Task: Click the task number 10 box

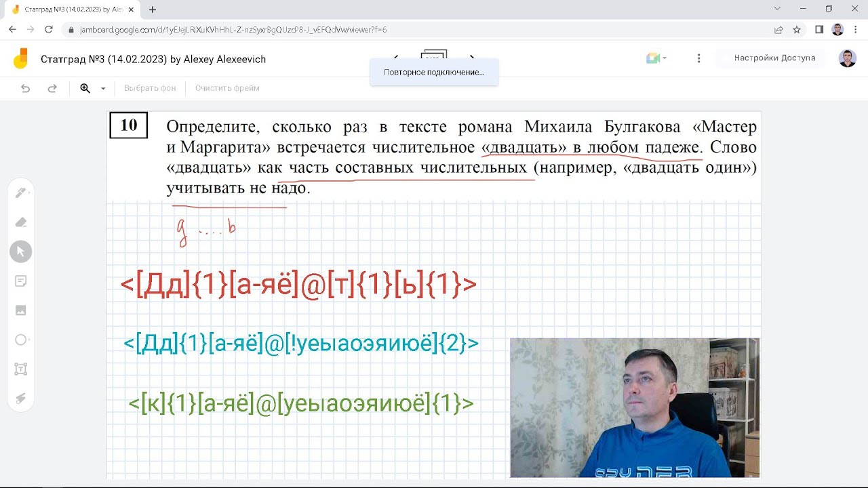Action: [x=129, y=125]
